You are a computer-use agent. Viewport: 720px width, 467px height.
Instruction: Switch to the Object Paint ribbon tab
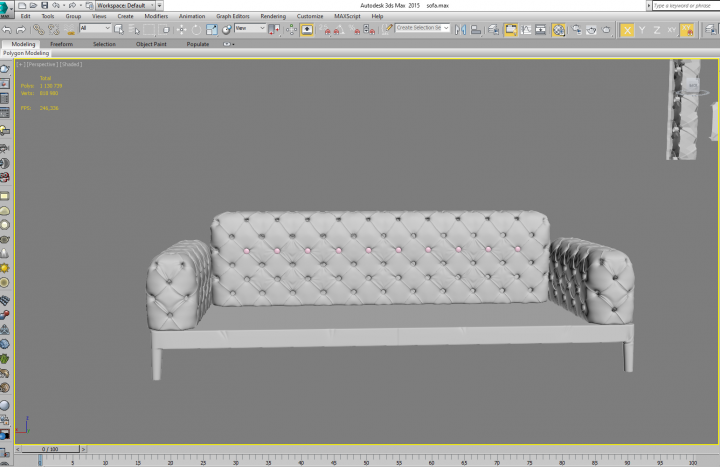[151, 44]
